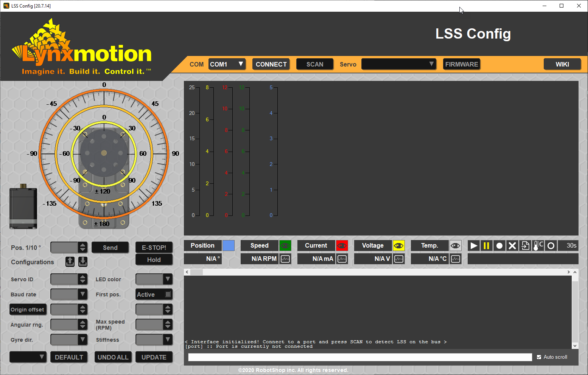Open the Baud rate dropdown

[x=69, y=294]
